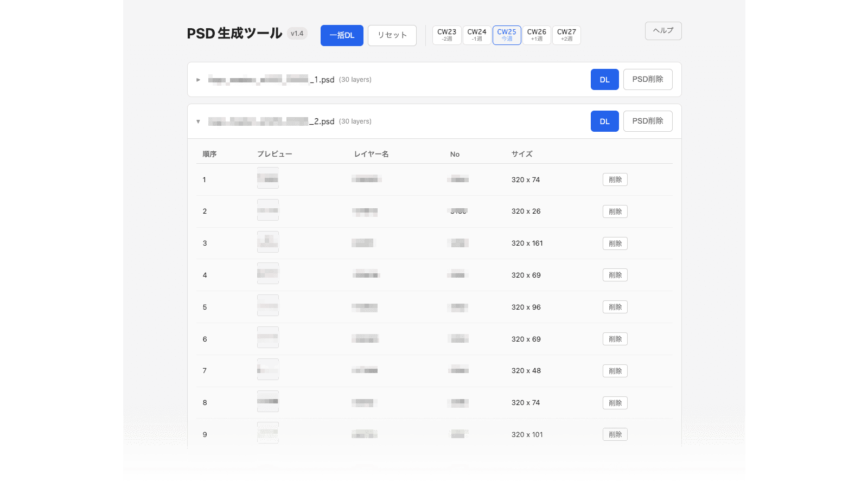The height and width of the screenshot is (488, 868).
Task: Click the order number 6 cell
Action: (205, 339)
